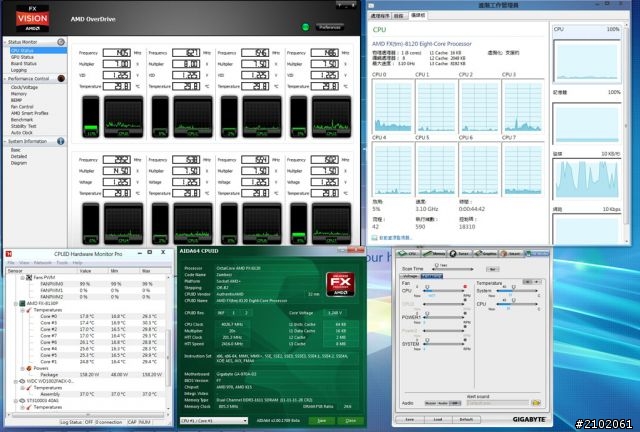Select Board Status in the OverDrive sidebar
Viewport: 640px width, 432px height.
24,64
